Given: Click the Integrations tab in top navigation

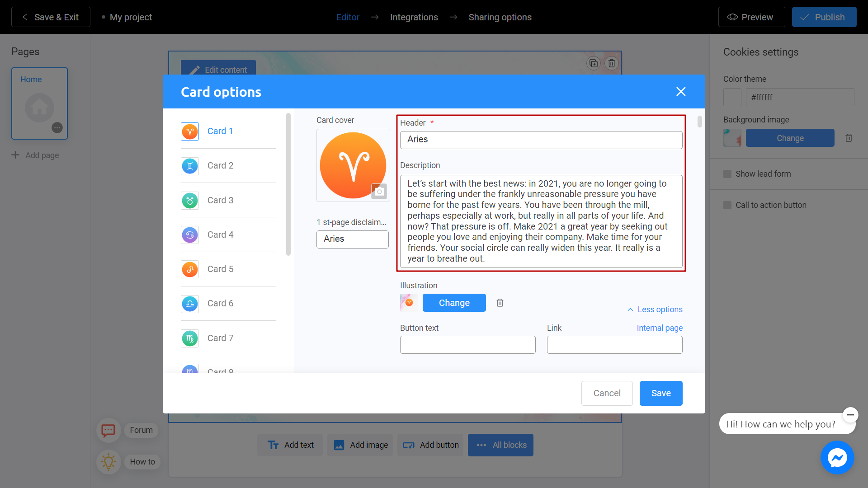Looking at the screenshot, I should 414,17.
